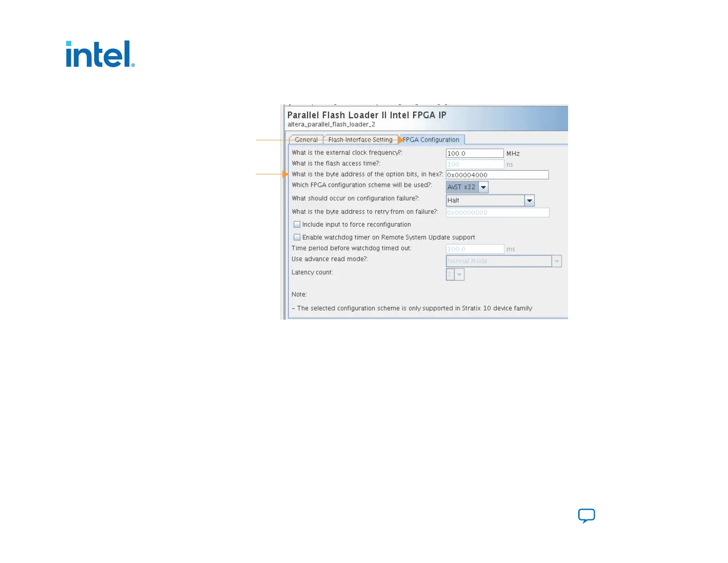Click the 'Parallel Flash Loader II Intel FPGA IP' title
This screenshot has height=563, width=728.
point(367,115)
